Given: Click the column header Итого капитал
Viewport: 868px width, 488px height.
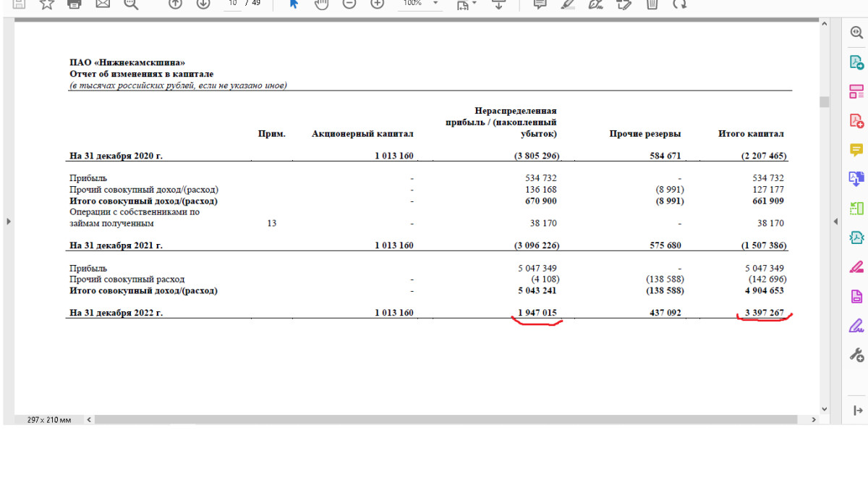Looking at the screenshot, I should (751, 134).
